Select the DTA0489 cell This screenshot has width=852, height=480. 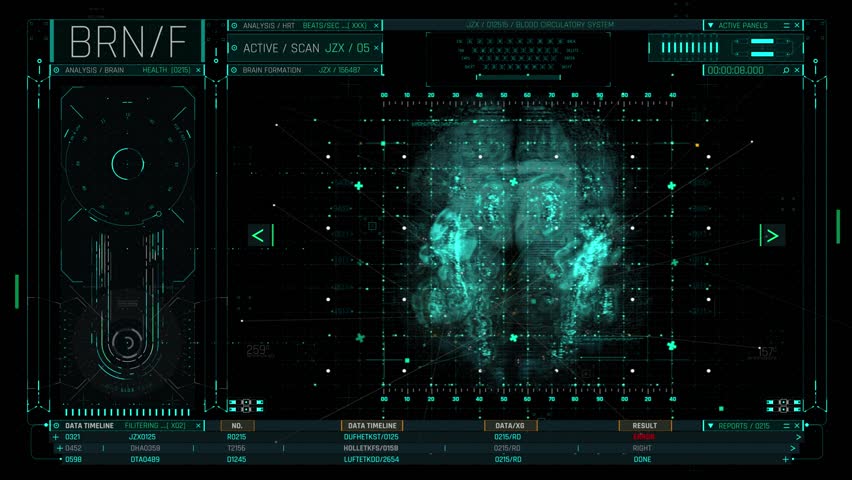(145, 459)
